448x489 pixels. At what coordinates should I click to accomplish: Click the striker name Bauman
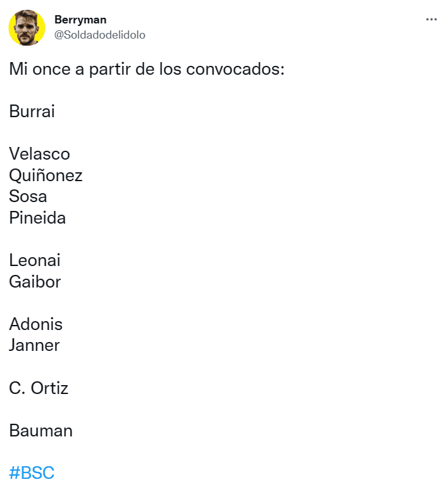pyautogui.click(x=40, y=430)
